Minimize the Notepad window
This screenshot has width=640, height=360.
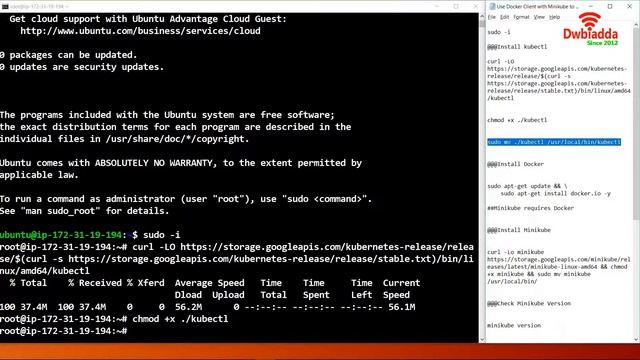point(591,7)
